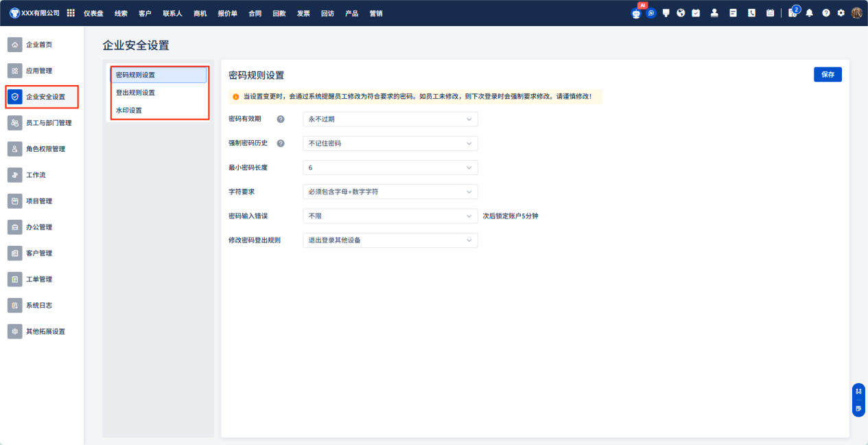This screenshot has width=868, height=445.
Task: Click the app grid launcher icon
Action: click(x=71, y=13)
